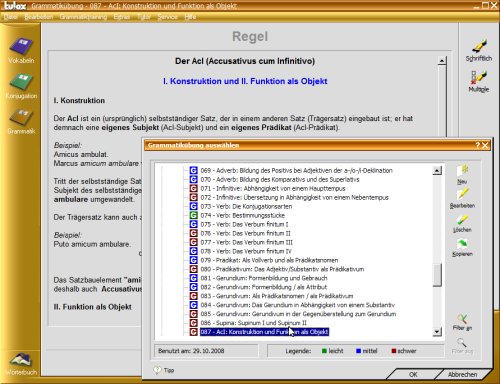This screenshot has width=500, height=384.
Task: Open the Tutor menu
Action: click(144, 17)
